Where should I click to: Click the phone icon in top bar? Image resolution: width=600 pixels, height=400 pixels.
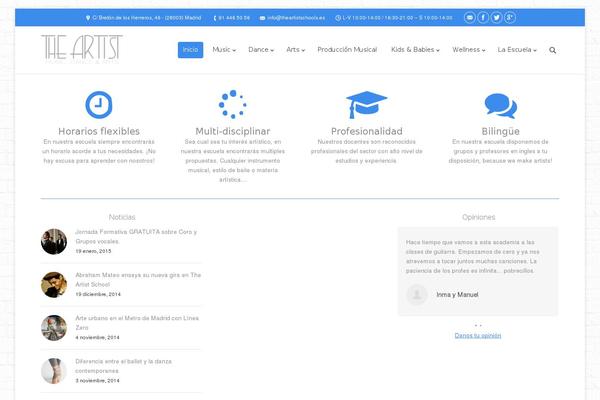pyautogui.click(x=215, y=18)
